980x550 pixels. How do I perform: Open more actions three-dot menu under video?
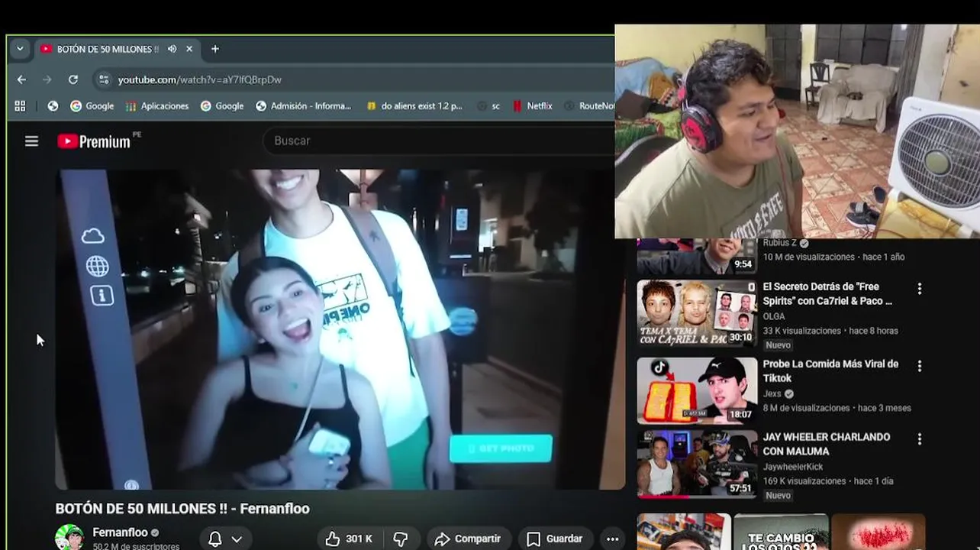(612, 539)
